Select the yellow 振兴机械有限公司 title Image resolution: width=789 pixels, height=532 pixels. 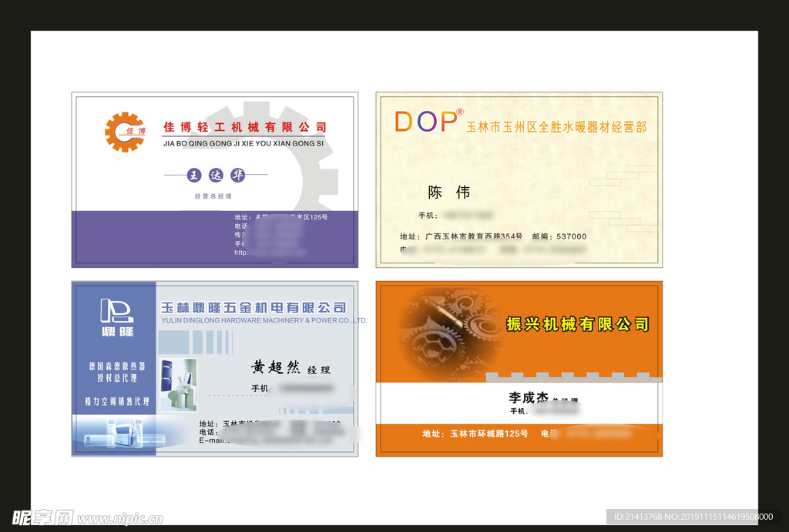click(x=577, y=324)
